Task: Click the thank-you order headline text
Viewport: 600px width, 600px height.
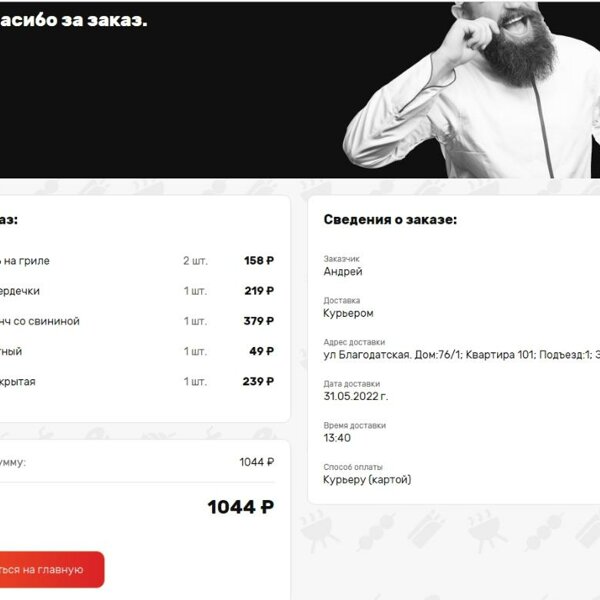Action: tap(73, 20)
